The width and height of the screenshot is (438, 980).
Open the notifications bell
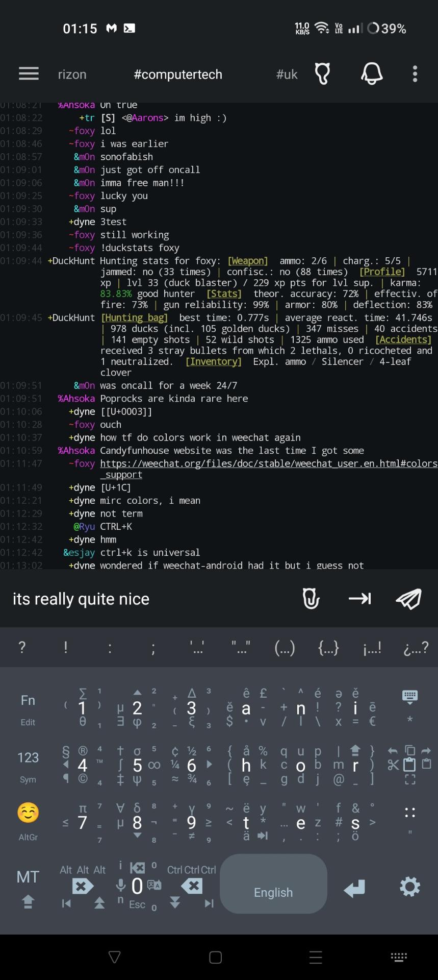point(372,74)
